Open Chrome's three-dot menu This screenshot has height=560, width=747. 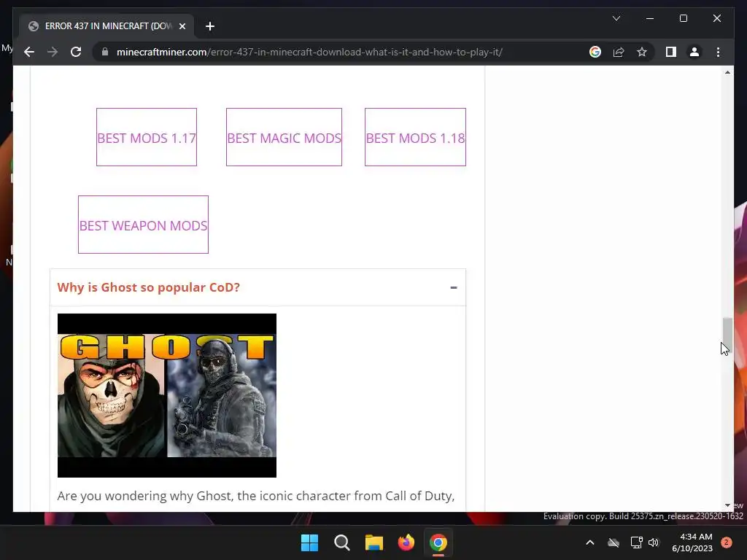coord(718,52)
